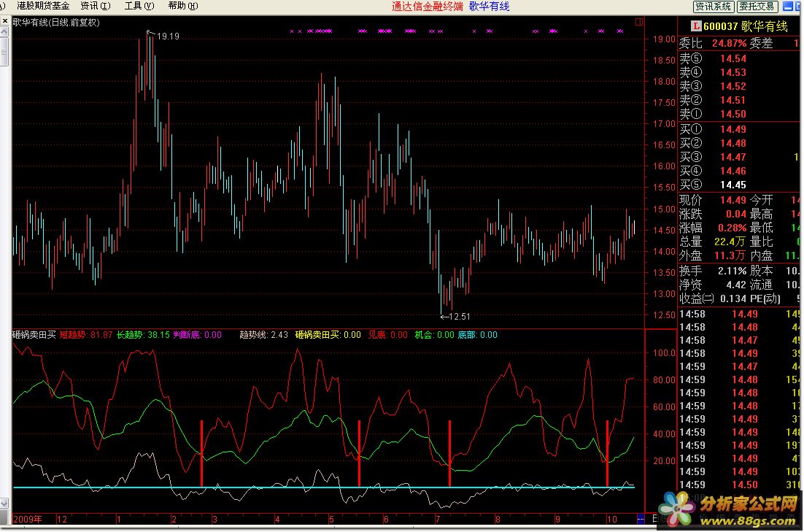Click the 12.51 low price label
This screenshot has height=532, width=804.
click(x=459, y=317)
